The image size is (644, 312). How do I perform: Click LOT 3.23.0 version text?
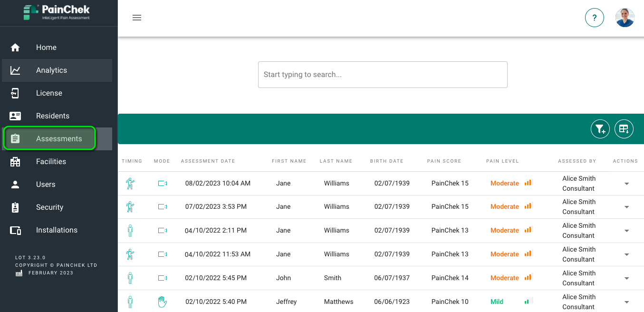pos(30,258)
